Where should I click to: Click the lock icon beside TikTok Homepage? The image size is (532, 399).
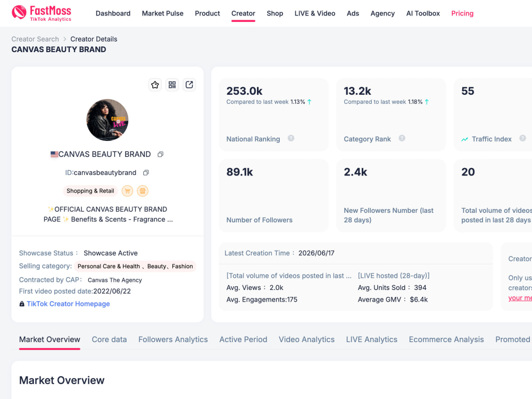point(22,304)
